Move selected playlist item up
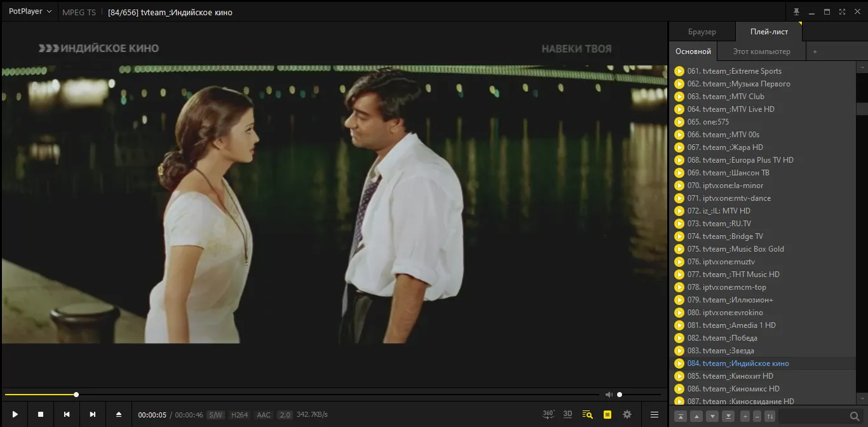868x427 pixels. click(x=696, y=416)
